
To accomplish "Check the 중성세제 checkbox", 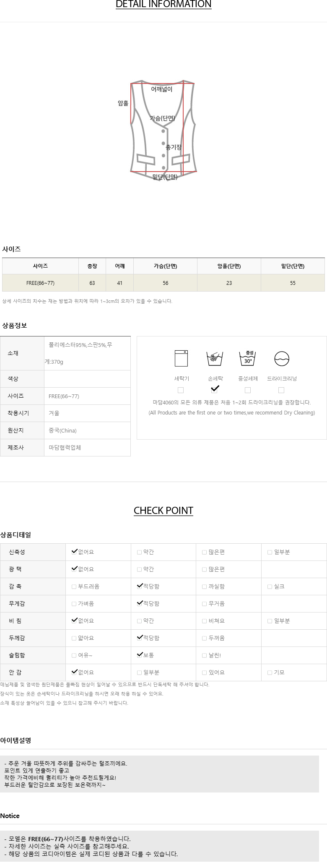I will point(248,390).
